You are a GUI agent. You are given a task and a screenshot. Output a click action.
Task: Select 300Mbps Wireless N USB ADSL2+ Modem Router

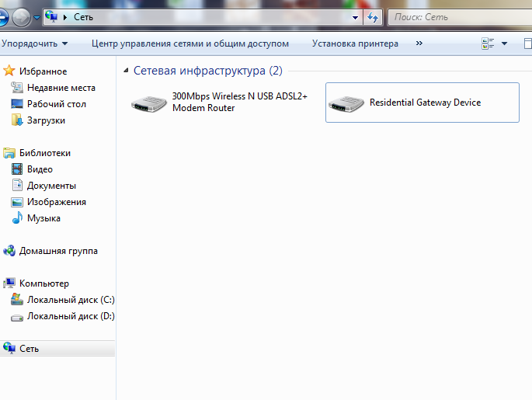tap(239, 102)
